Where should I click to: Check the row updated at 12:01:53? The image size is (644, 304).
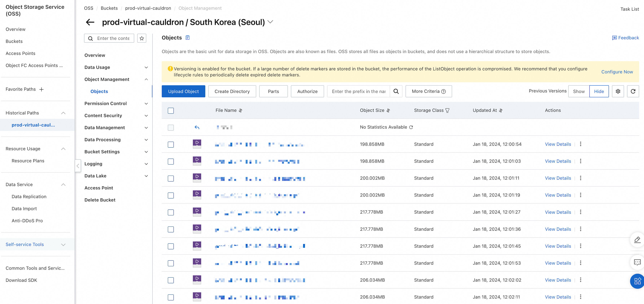171,263
